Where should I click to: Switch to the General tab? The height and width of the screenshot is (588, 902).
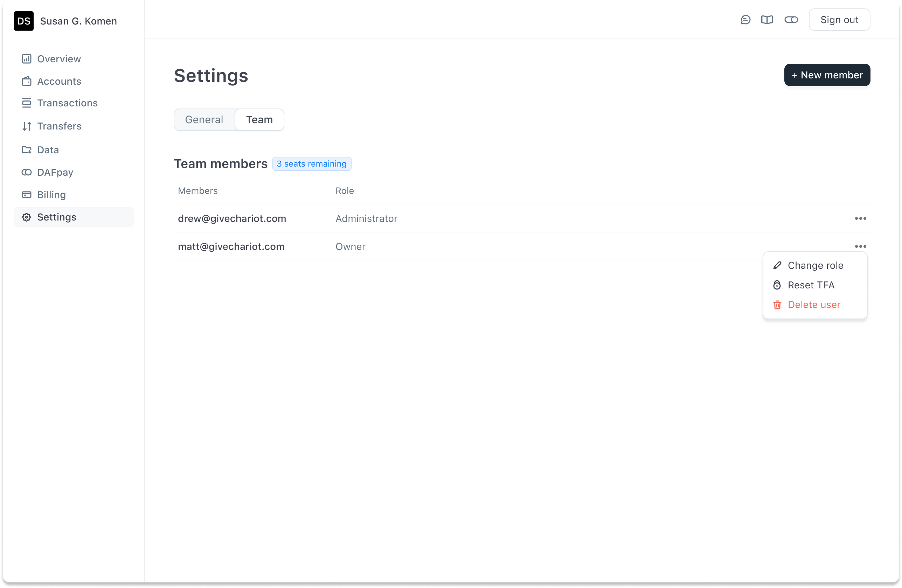pyautogui.click(x=204, y=120)
